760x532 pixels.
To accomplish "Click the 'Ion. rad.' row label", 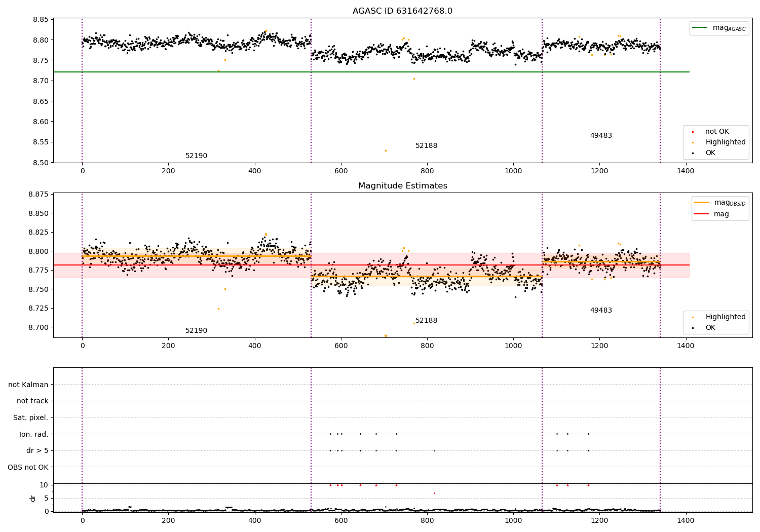I will pyautogui.click(x=34, y=434).
